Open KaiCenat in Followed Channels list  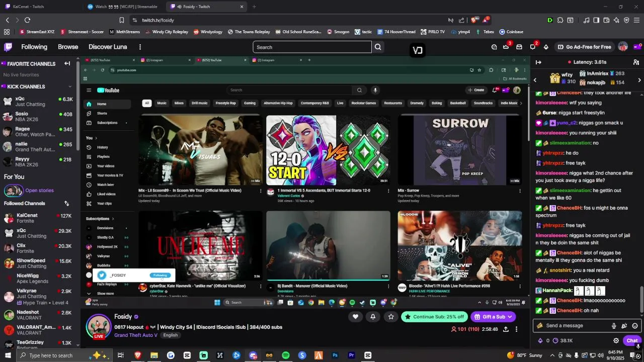[38, 219]
